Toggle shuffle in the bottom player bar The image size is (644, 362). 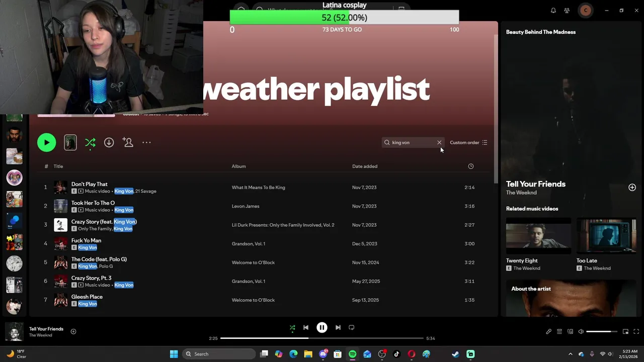pyautogui.click(x=292, y=328)
